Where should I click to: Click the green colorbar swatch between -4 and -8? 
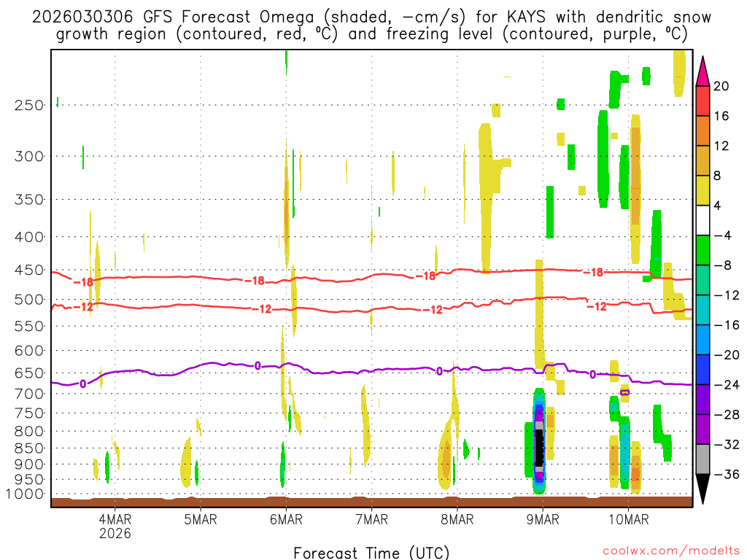pos(703,251)
